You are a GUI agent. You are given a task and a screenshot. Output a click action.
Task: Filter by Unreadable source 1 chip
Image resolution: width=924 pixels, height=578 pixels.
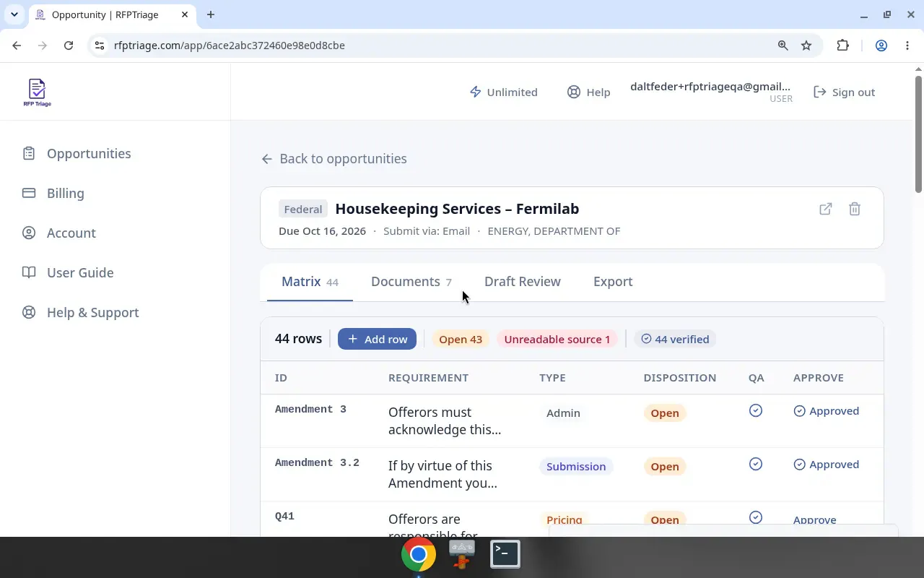click(x=557, y=339)
